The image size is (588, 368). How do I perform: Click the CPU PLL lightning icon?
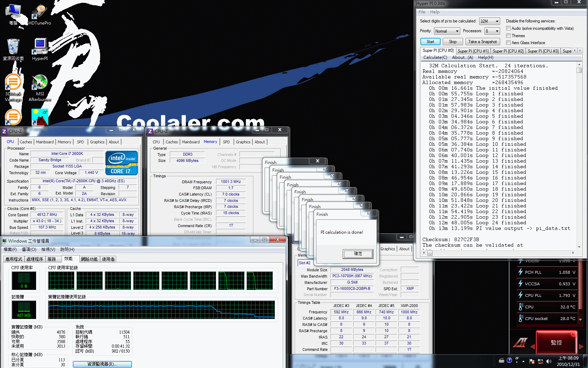[520, 295]
